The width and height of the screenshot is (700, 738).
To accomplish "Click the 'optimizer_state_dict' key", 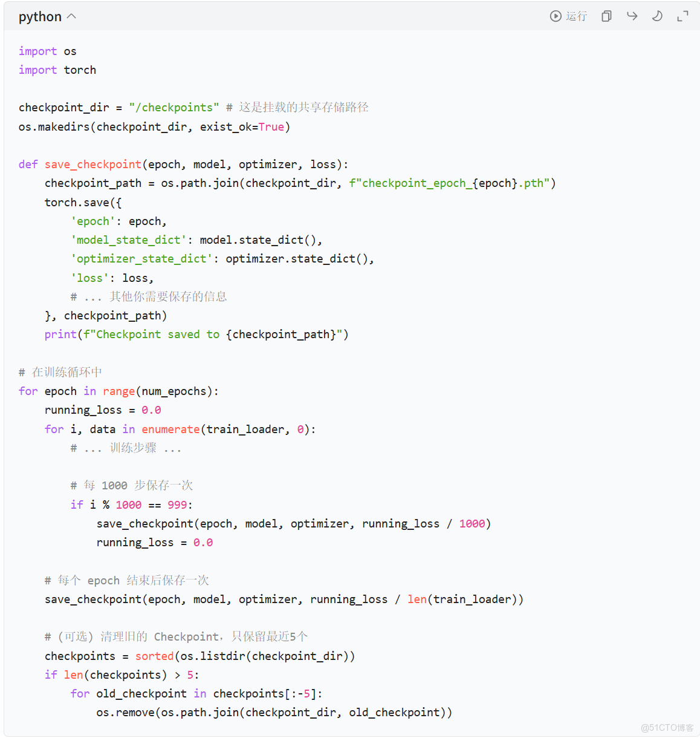I will click(x=142, y=259).
